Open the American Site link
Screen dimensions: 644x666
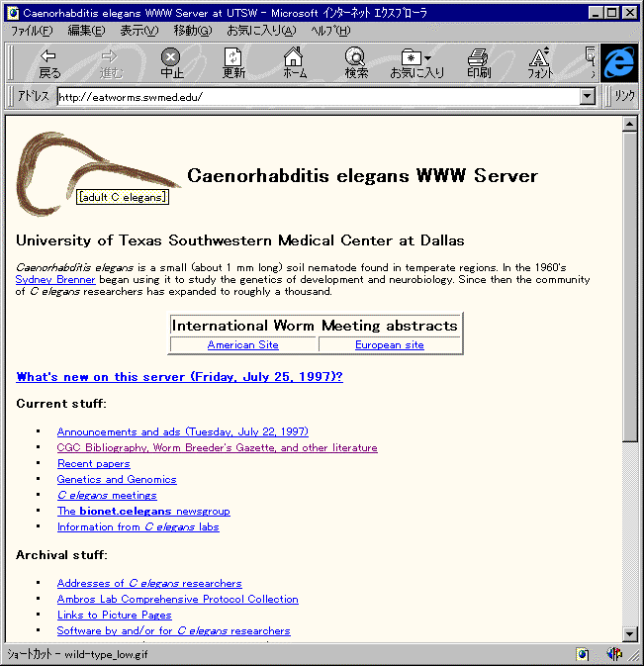pos(242,345)
